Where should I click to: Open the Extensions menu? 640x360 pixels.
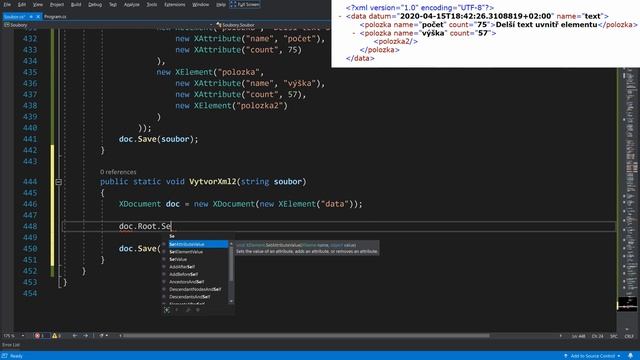coord(175,4)
